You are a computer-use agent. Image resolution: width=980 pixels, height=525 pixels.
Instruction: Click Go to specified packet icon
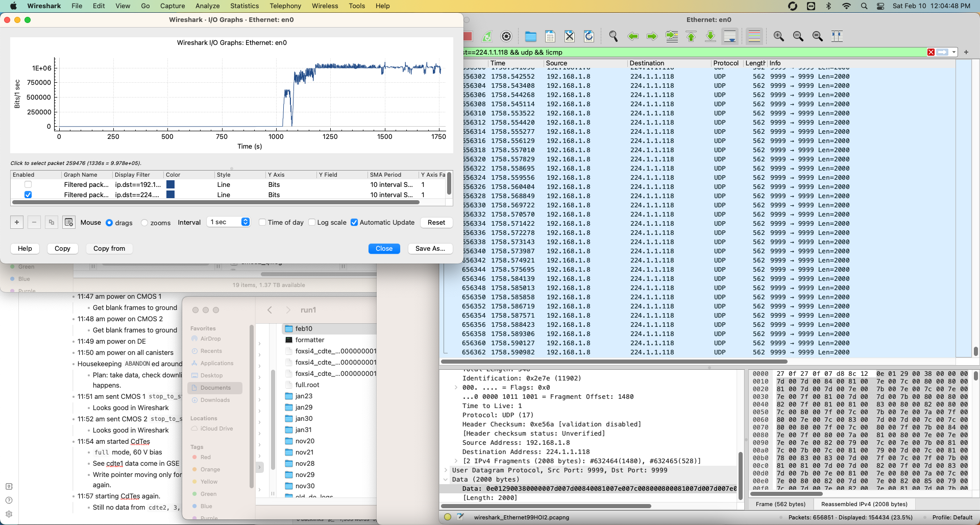672,36
